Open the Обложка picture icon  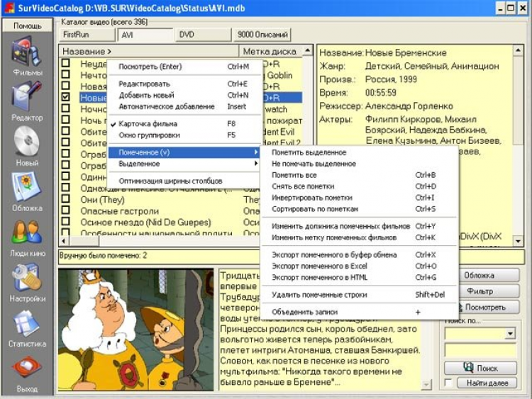tap(27, 187)
